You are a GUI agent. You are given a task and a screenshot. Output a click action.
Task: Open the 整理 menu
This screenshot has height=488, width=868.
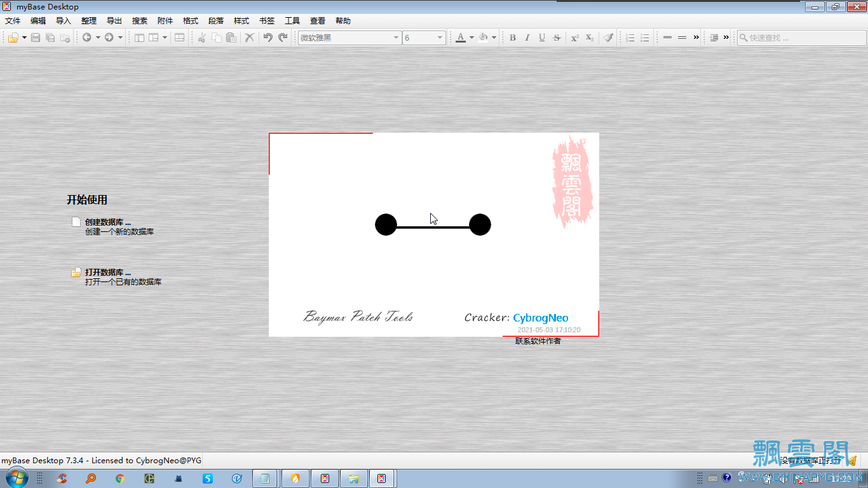(x=89, y=21)
